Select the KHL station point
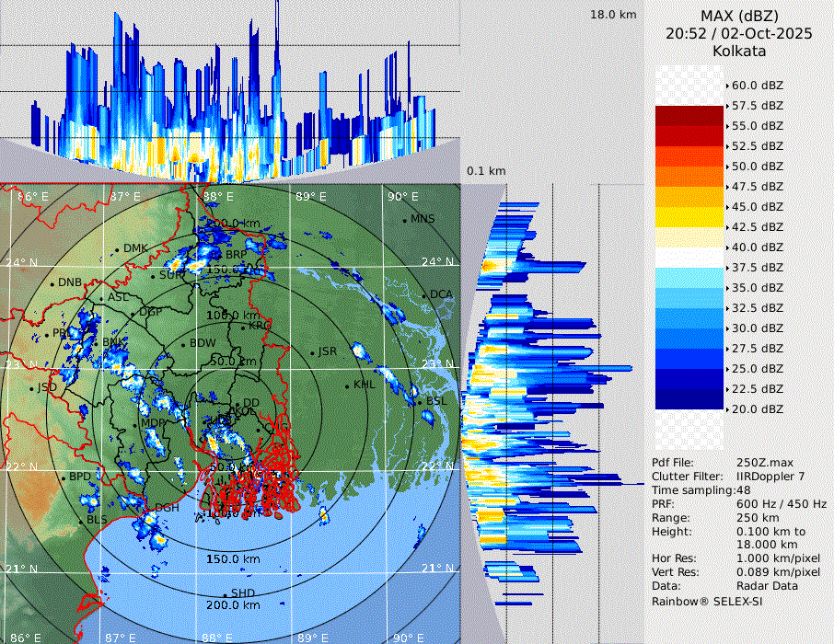 (347, 385)
